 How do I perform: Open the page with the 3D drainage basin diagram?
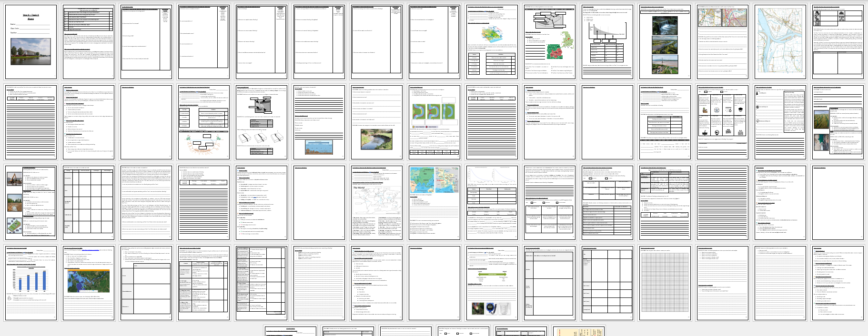(x=492, y=42)
